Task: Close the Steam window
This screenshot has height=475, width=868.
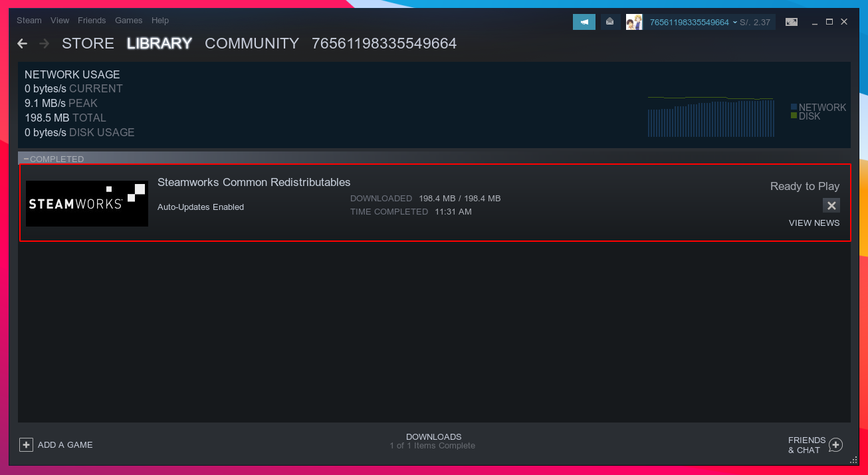Action: (844, 22)
